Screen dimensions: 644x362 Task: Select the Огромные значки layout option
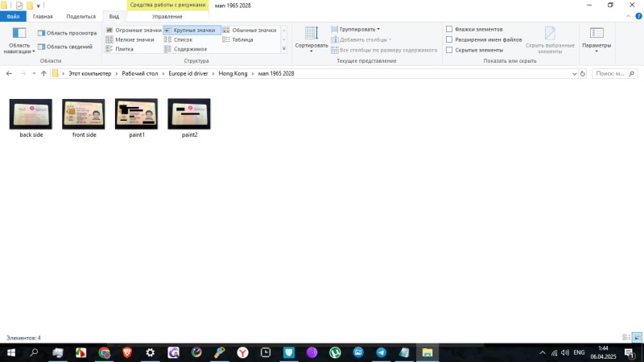point(109,30)
